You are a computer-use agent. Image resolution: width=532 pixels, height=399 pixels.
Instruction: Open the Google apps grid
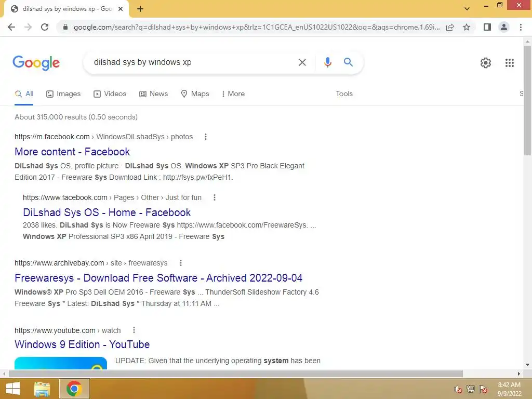(x=509, y=63)
